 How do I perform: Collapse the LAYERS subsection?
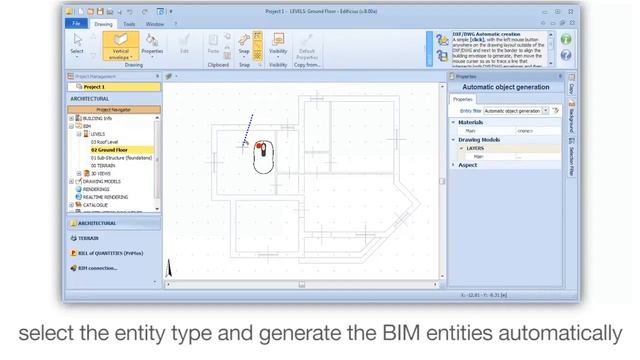coord(461,148)
